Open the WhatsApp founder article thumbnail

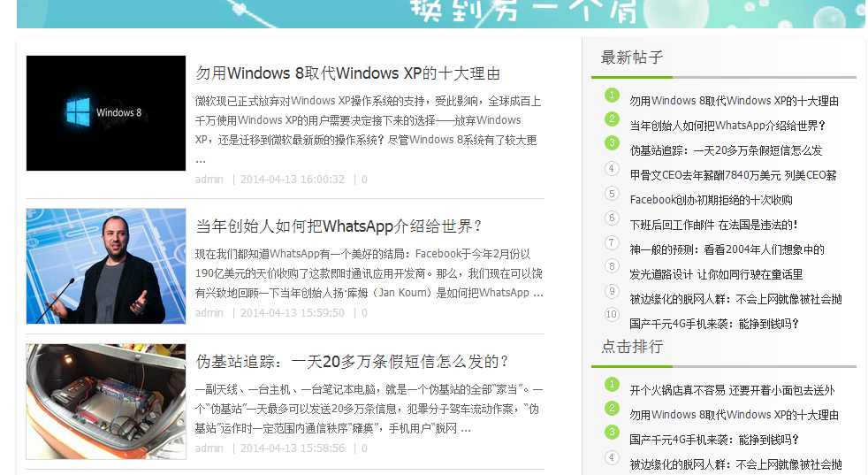106,266
